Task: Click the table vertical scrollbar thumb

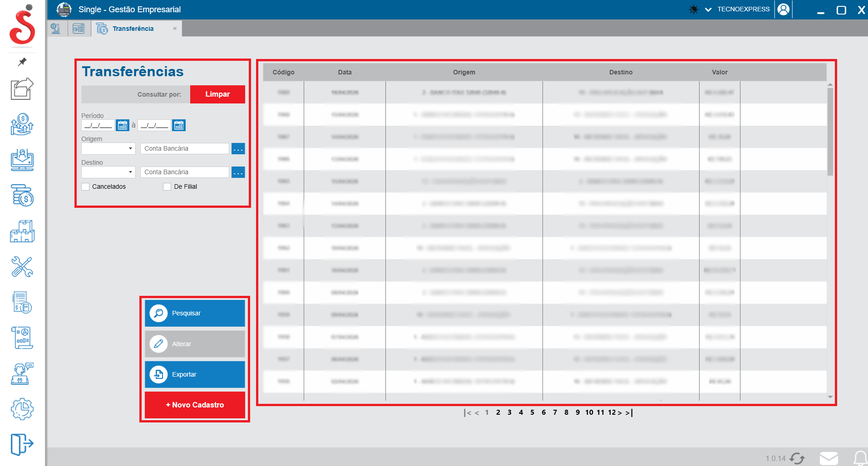Action: [830, 132]
